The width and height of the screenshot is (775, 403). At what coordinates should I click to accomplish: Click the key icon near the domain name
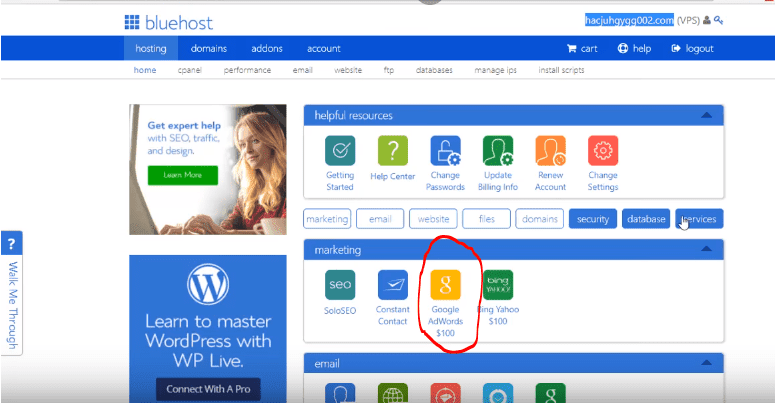(718, 20)
